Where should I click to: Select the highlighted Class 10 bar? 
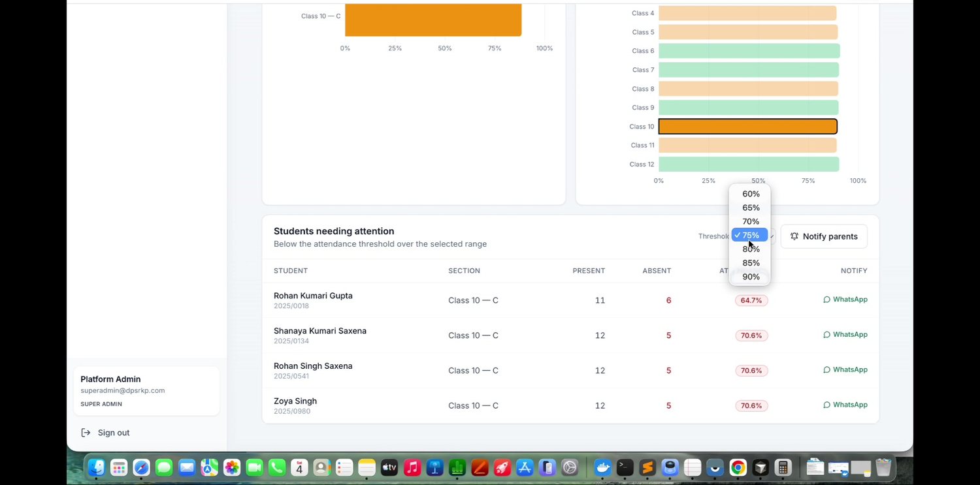747,127
